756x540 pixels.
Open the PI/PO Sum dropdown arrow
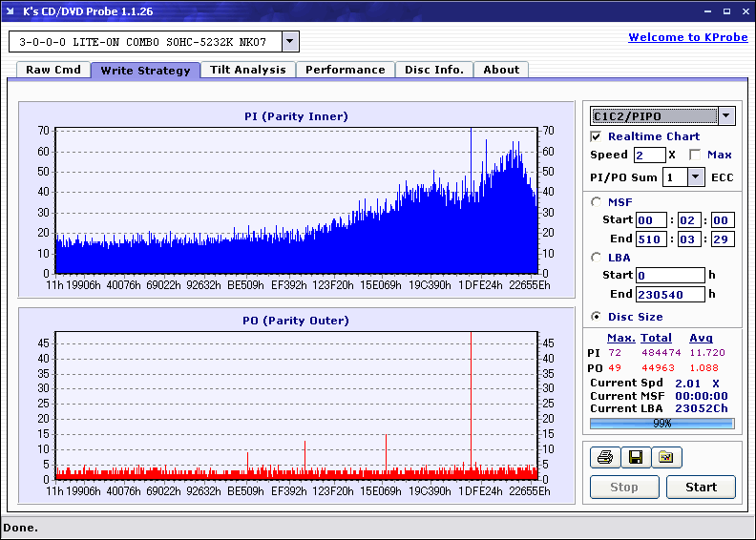695,177
